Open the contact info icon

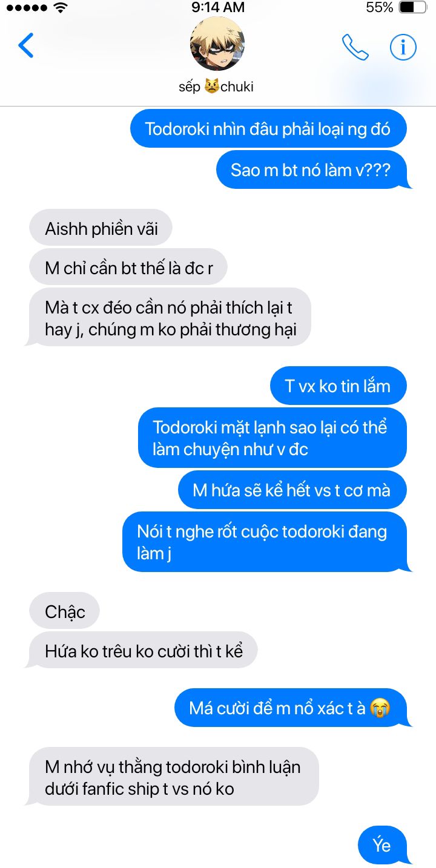click(403, 46)
